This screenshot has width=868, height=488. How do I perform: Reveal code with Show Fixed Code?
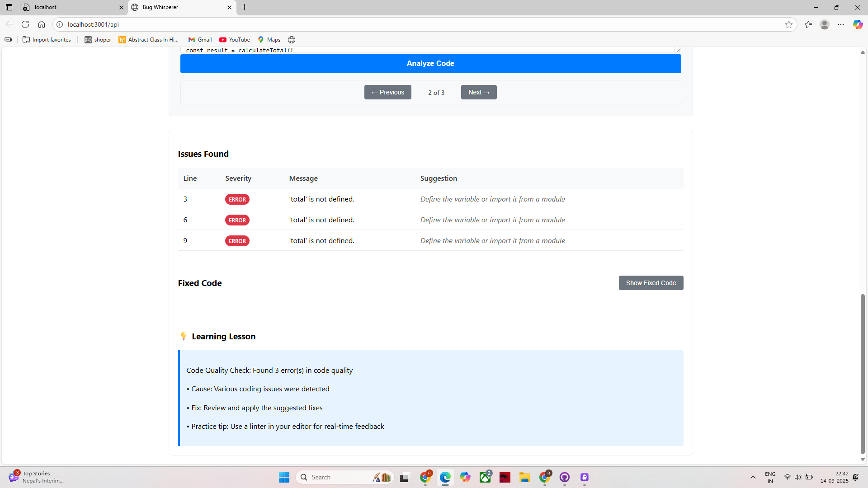point(651,283)
